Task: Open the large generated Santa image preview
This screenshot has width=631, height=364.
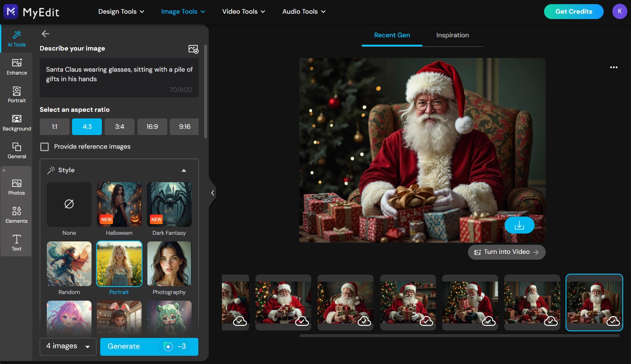Action: click(422, 150)
